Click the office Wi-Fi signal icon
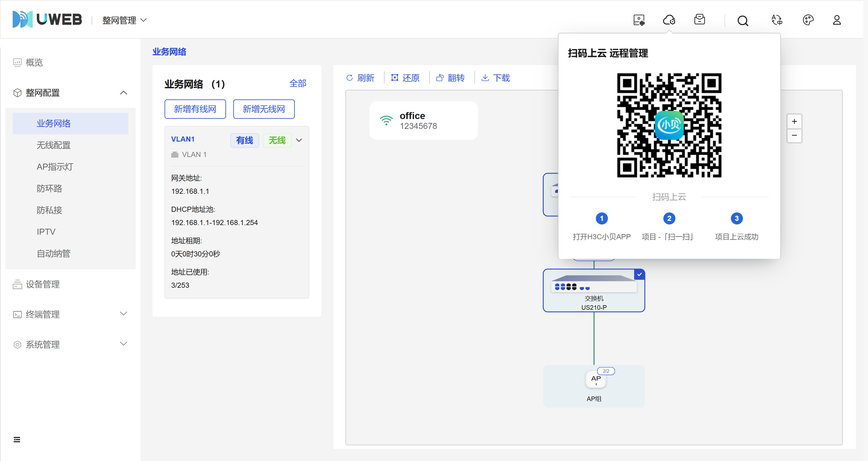Screen dimensions: 868x461 coord(386,121)
